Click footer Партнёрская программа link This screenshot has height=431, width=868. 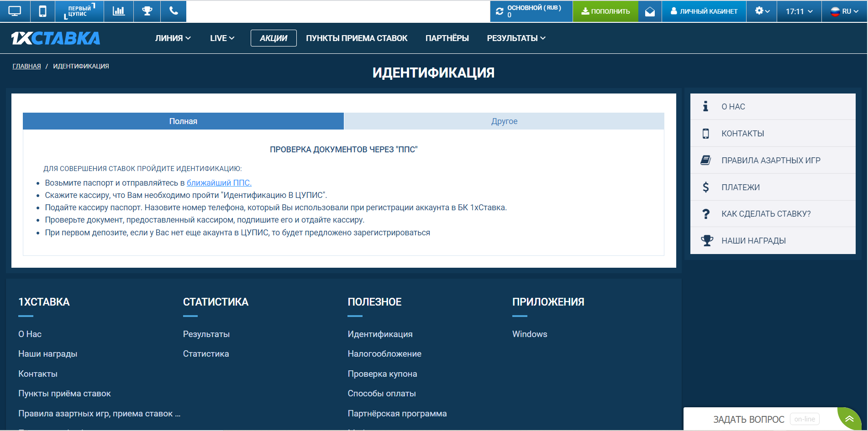[x=397, y=414]
